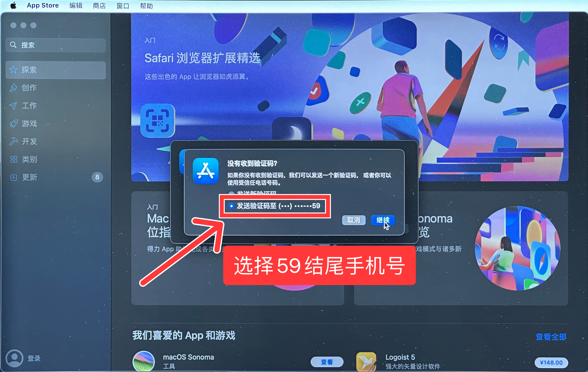This screenshot has width=588, height=372.
Task: Click the Logoist 5 app title
Action: click(400, 357)
